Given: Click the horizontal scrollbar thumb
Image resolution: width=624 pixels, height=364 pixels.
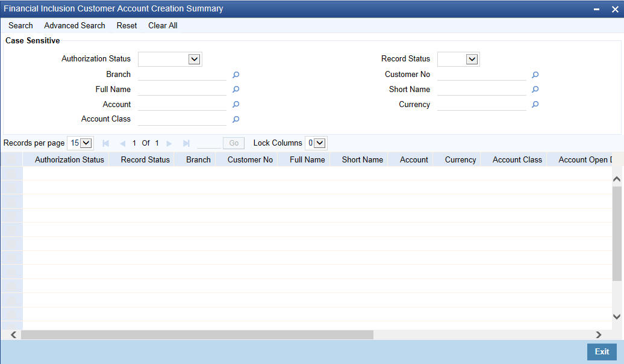Looking at the screenshot, I should click(198, 335).
